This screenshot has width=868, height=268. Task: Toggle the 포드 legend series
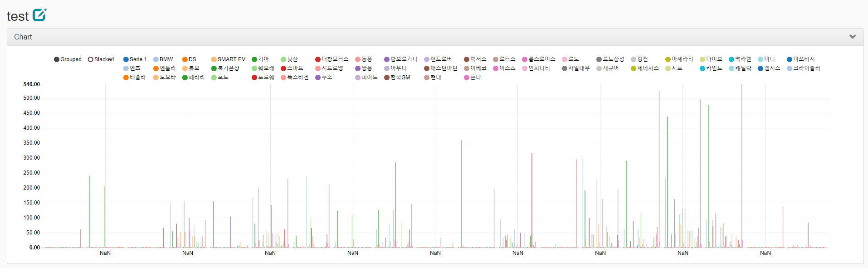(220, 78)
